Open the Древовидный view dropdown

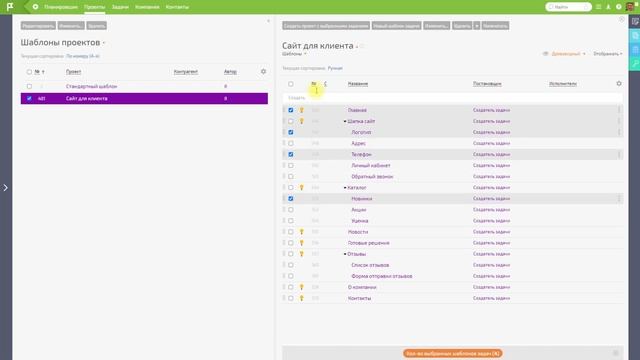(x=569, y=54)
